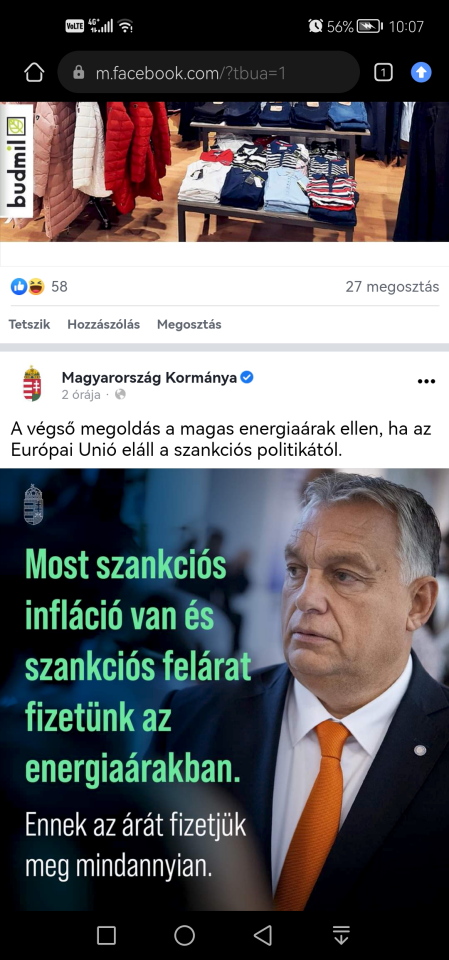Tap the globe public-visibility icon
Viewport: 449px width, 960px height.
pyautogui.click(x=120, y=395)
